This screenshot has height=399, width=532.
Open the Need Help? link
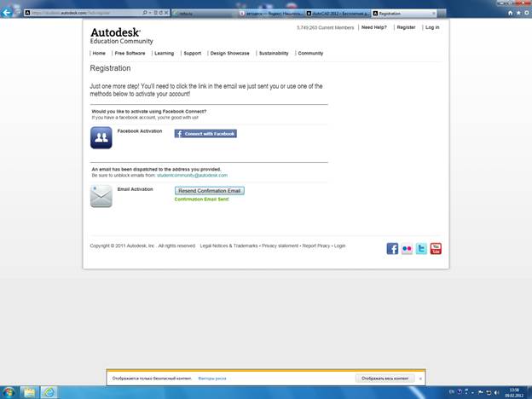pyautogui.click(x=374, y=27)
